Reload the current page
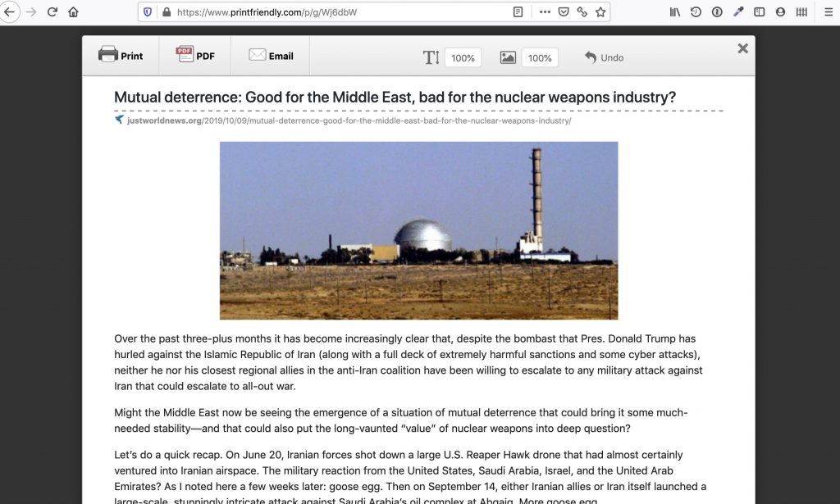 (52, 12)
